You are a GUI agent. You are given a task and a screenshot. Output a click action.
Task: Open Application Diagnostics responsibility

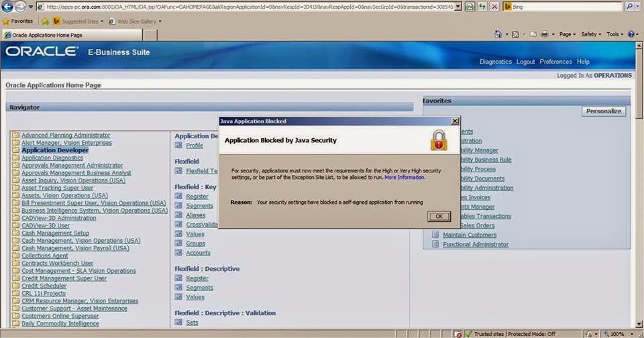52,158
